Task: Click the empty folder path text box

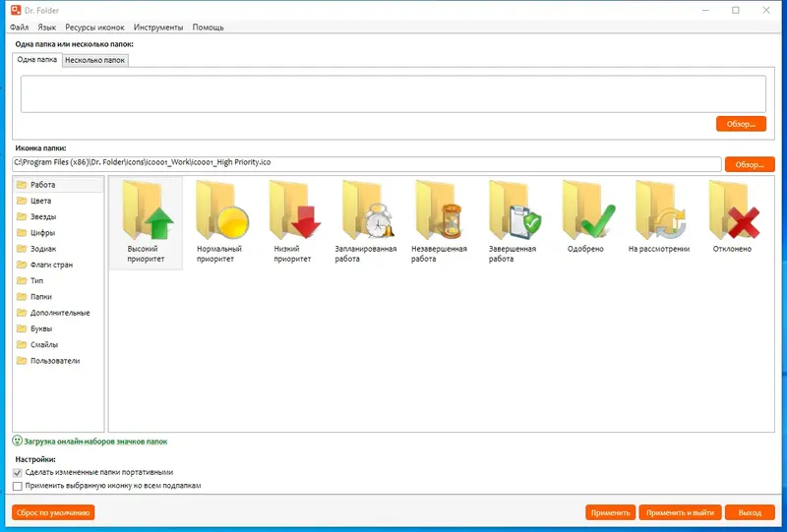Action: (x=393, y=93)
